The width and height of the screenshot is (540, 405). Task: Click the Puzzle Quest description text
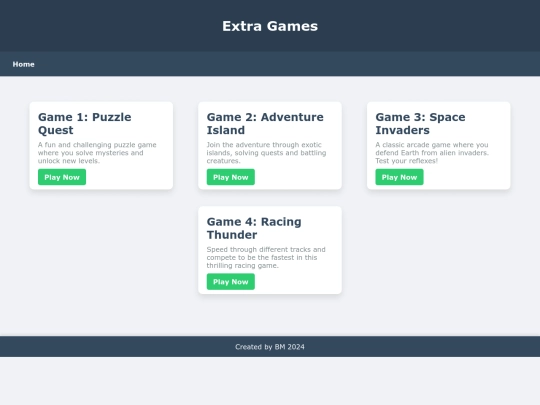pyautogui.click(x=97, y=153)
